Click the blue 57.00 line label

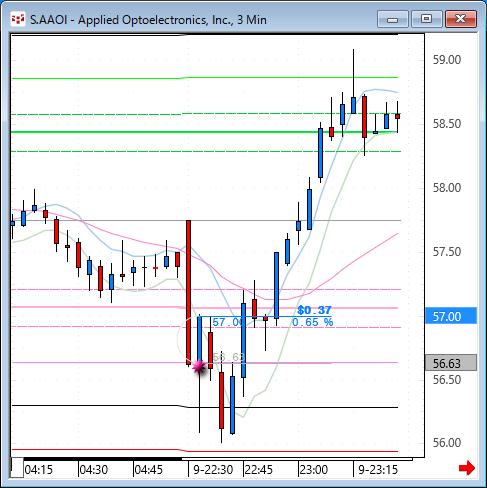pos(228,322)
